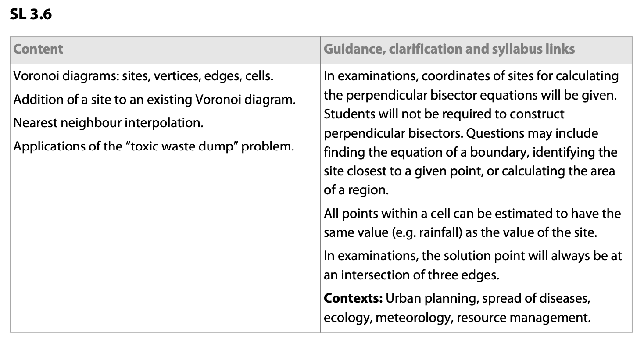
Task: Click the sentence Students will not be required
Action: coord(444,114)
